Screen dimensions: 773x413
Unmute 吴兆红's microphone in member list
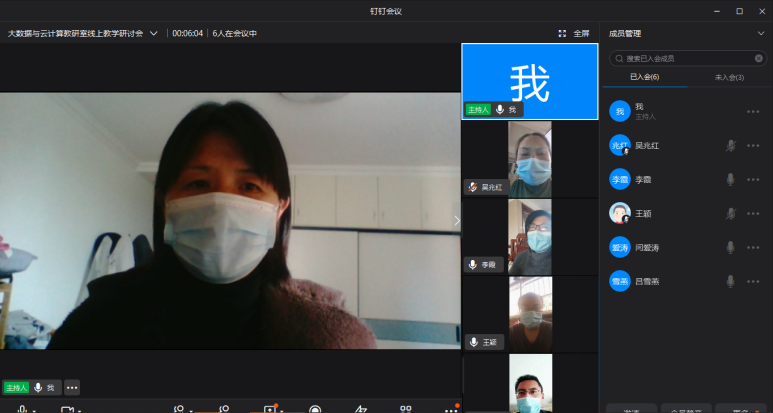[731, 146]
